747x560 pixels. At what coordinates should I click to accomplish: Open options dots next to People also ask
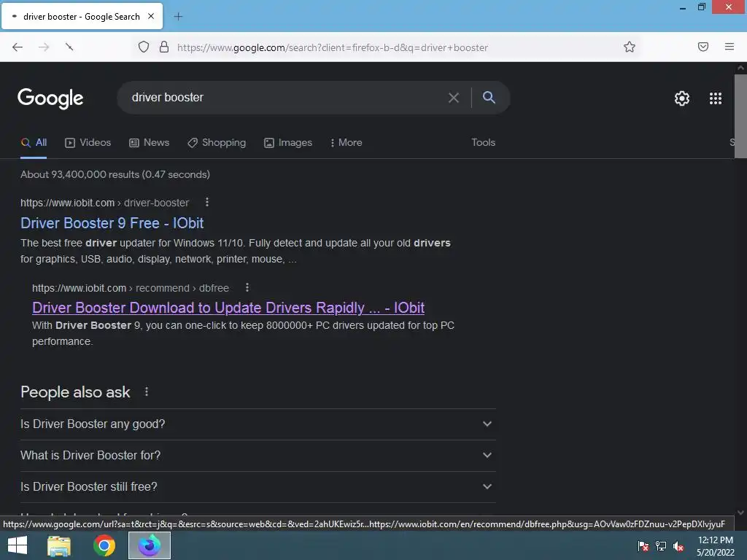click(x=146, y=392)
